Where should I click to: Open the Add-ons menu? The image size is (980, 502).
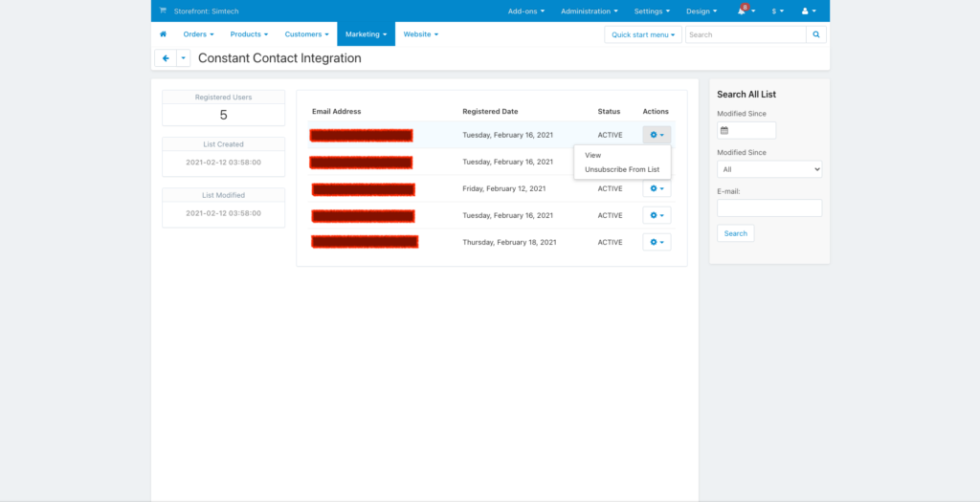click(525, 11)
